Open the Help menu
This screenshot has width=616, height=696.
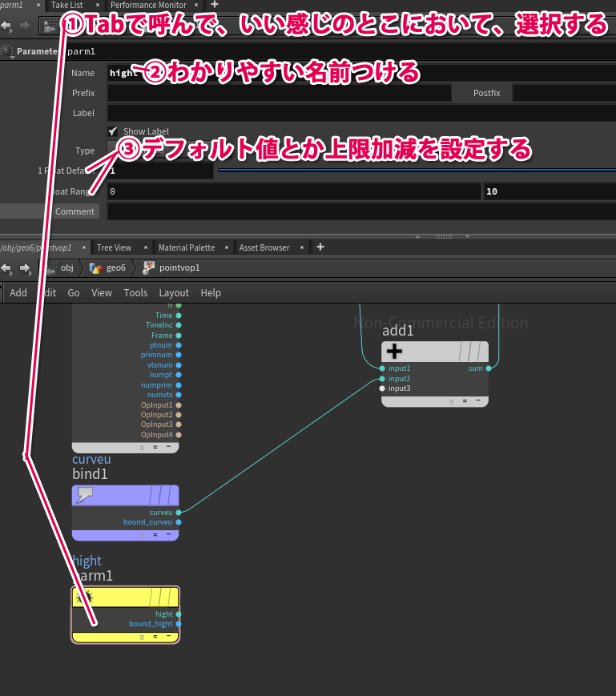pos(211,293)
